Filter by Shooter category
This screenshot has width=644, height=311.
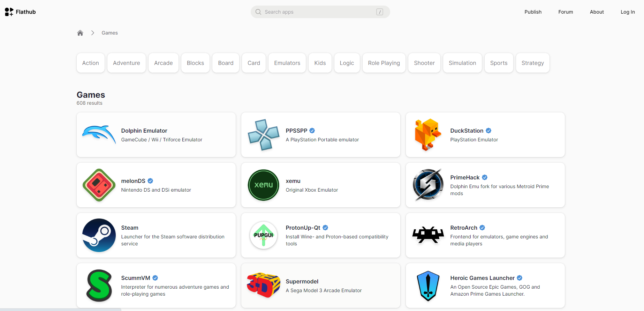coord(424,63)
